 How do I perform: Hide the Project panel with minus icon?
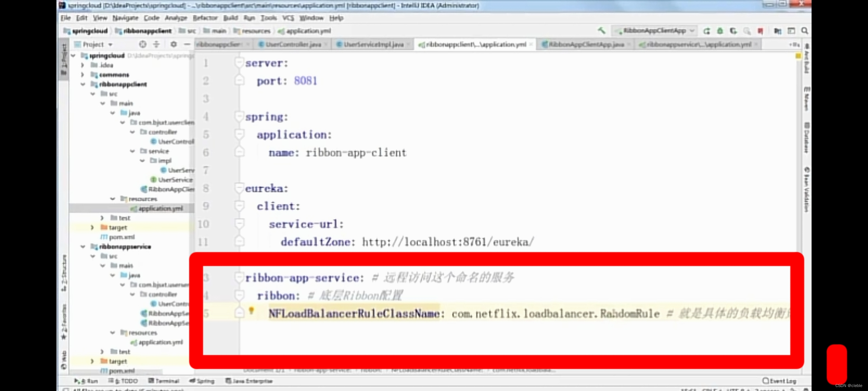coord(187,44)
